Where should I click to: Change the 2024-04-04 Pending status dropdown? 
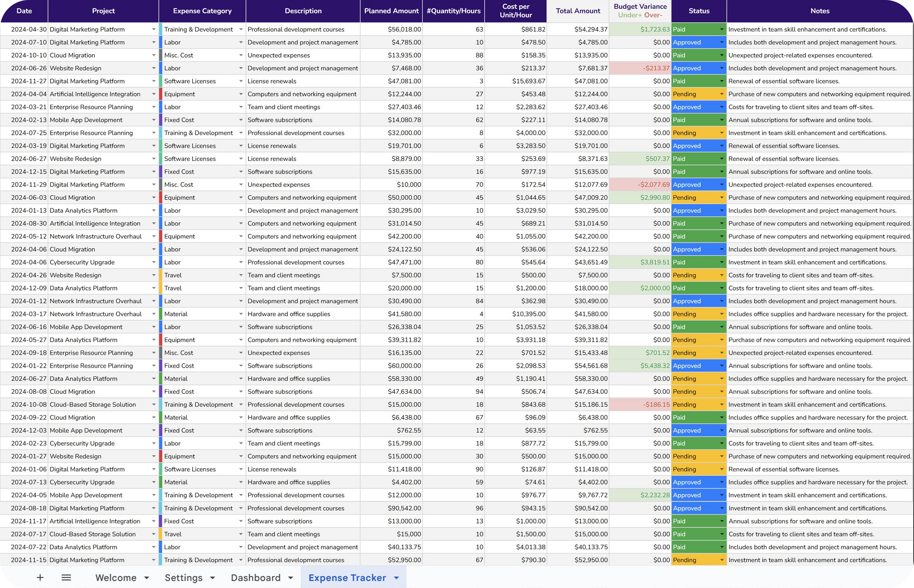coord(721,94)
